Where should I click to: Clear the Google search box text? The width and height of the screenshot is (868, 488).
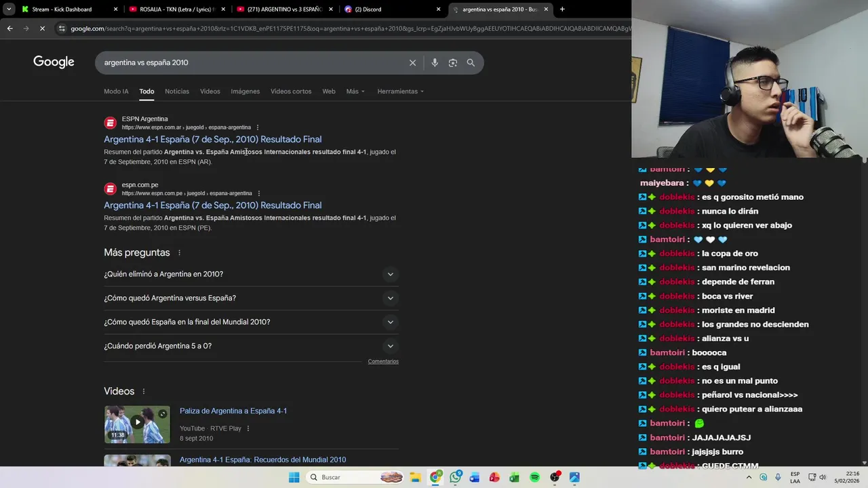point(412,62)
